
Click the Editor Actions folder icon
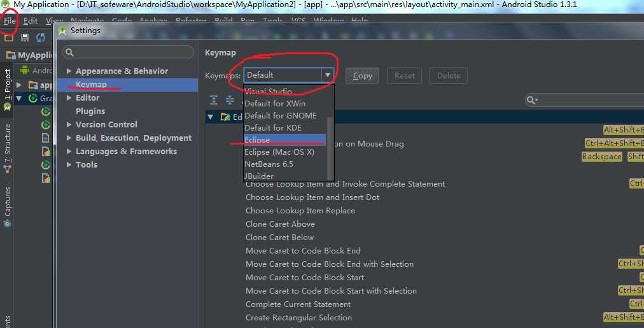pyautogui.click(x=225, y=117)
